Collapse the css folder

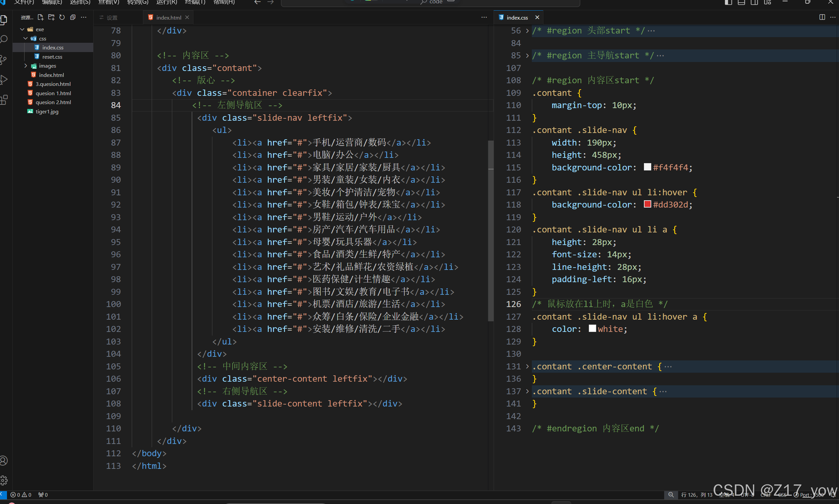pyautogui.click(x=26, y=38)
